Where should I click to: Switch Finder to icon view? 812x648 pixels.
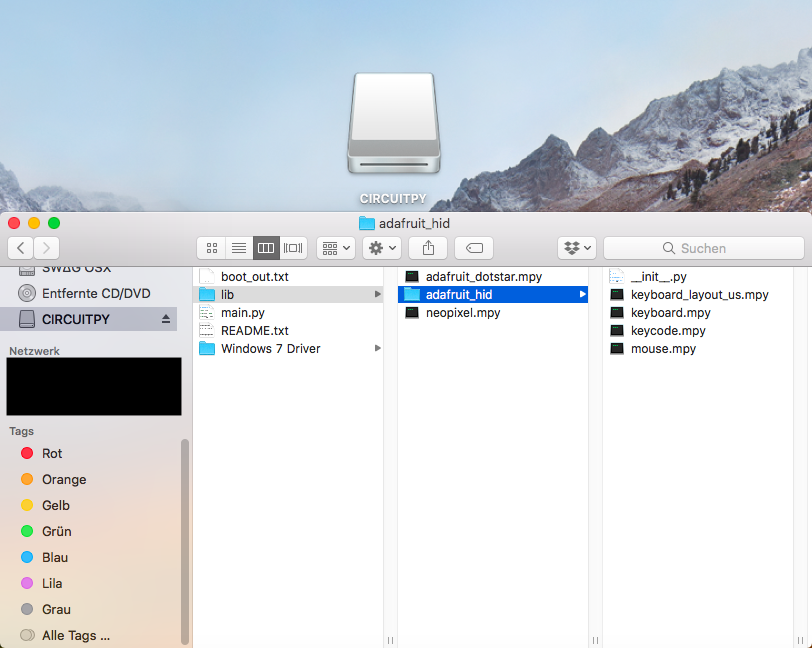[x=212, y=248]
